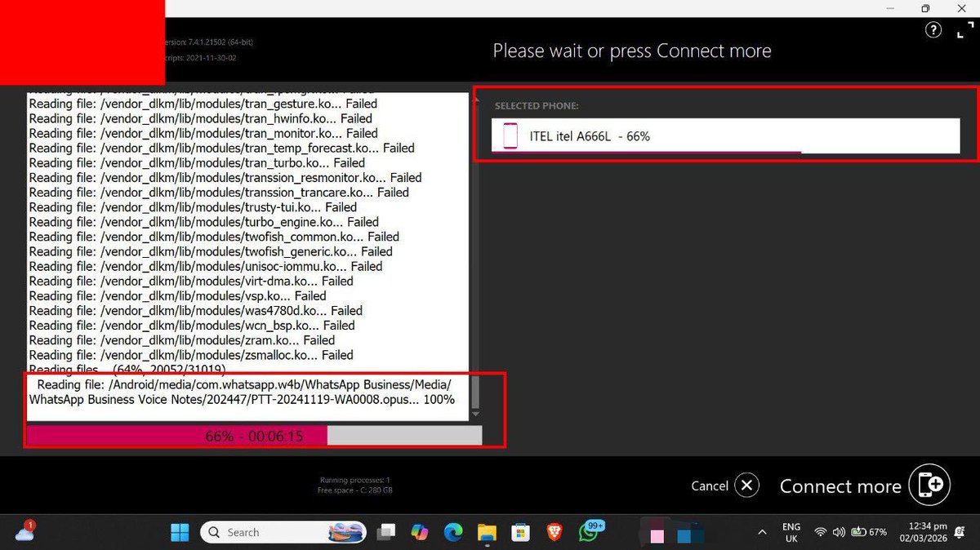This screenshot has width=980, height=550.
Task: Click the zram.ko Failed log line
Action: 182,339
